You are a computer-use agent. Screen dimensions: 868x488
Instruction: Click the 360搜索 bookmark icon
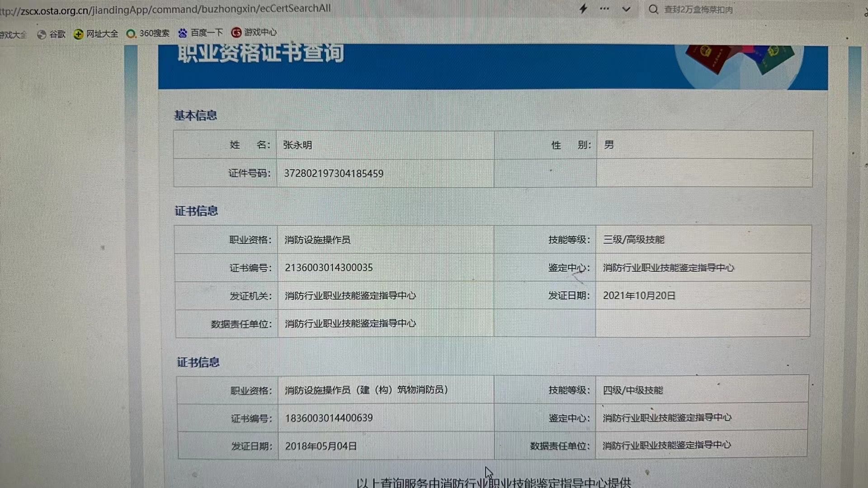pyautogui.click(x=131, y=34)
